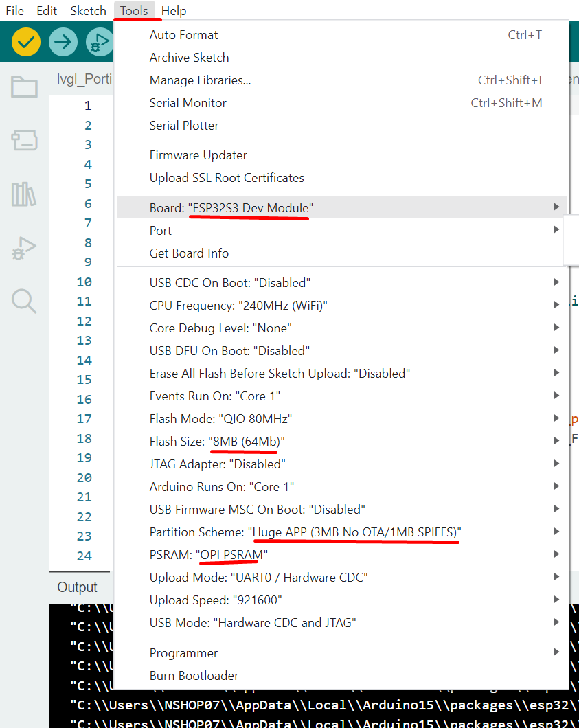
Task: Expand Flash Mode QIO 80MHz option
Action: [x=341, y=419]
